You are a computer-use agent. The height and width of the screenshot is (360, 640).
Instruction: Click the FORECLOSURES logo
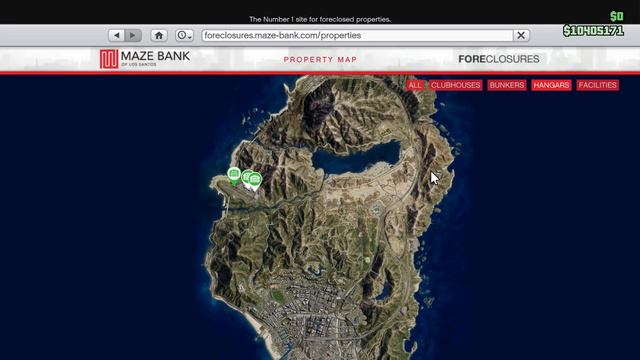(499, 59)
